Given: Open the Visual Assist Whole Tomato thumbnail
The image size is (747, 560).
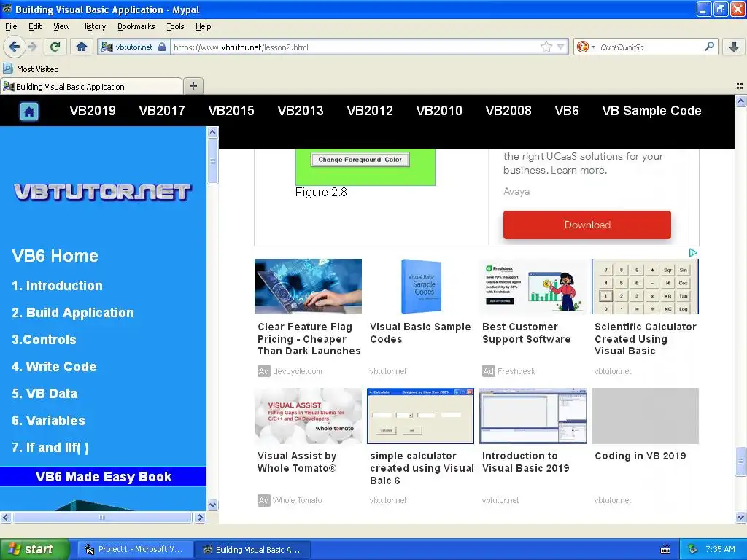Looking at the screenshot, I should point(309,416).
